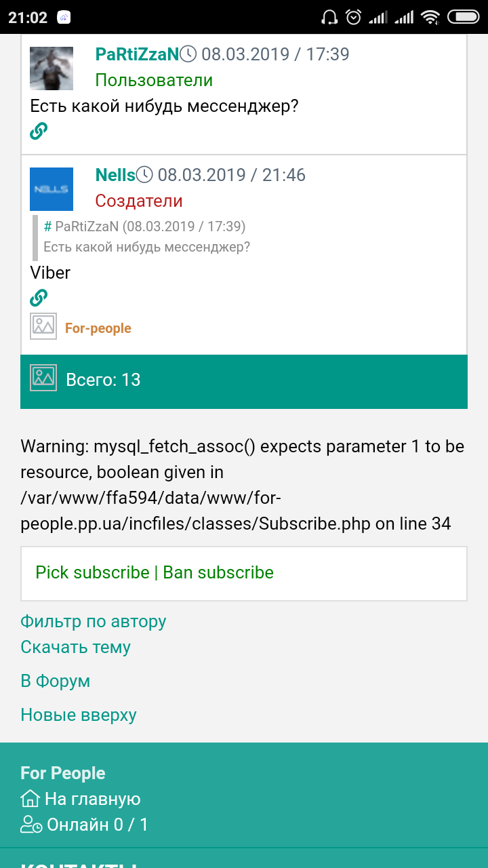
Task: Sort posts with Новые вверху
Action: pyautogui.click(x=79, y=715)
